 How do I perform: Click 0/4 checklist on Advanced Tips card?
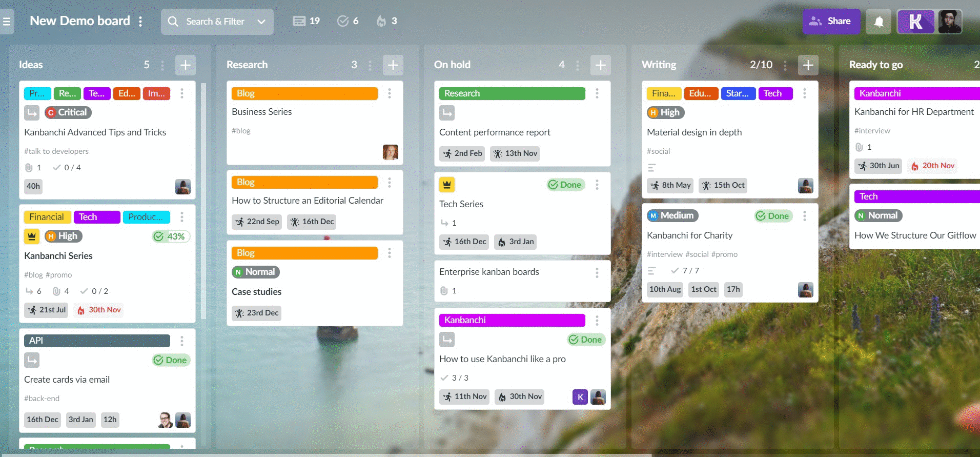coord(67,168)
